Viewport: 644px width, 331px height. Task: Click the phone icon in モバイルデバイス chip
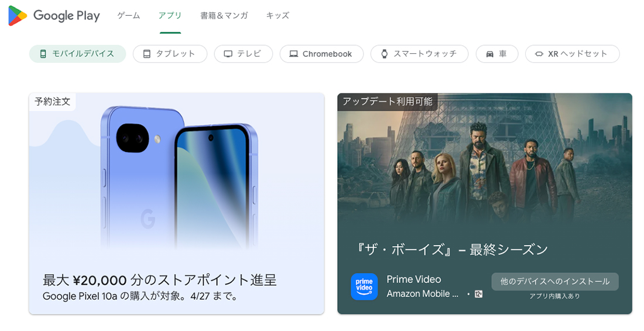tap(43, 54)
